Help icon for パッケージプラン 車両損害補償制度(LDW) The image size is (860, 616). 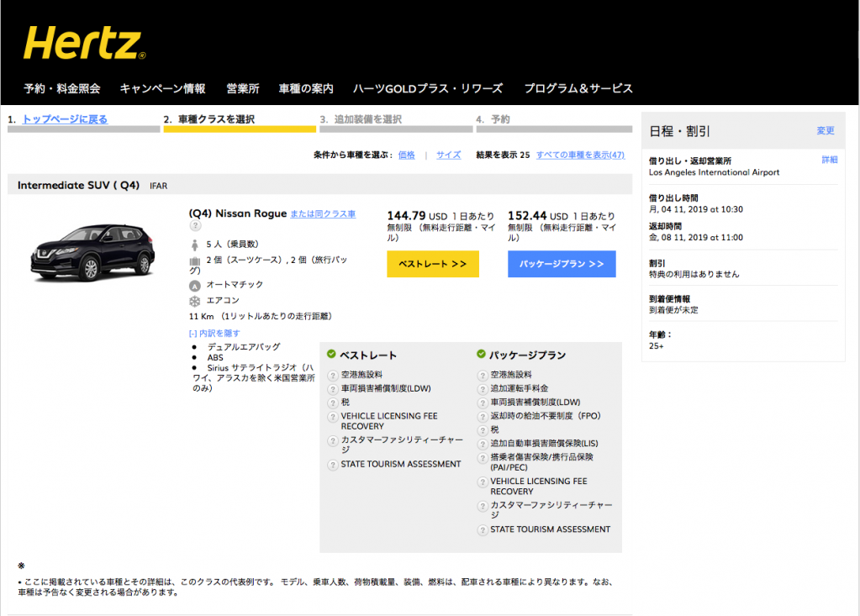(482, 403)
